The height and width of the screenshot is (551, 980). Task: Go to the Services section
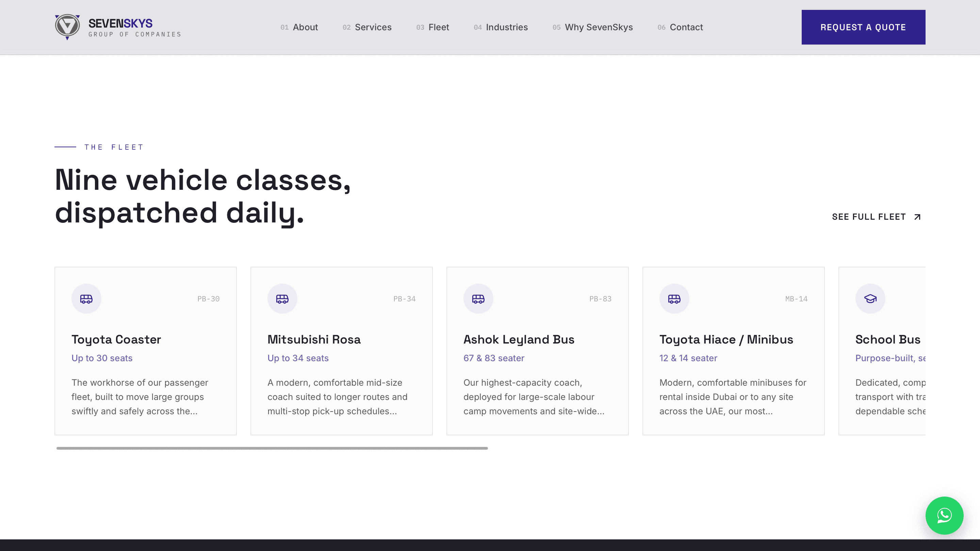coord(367,27)
